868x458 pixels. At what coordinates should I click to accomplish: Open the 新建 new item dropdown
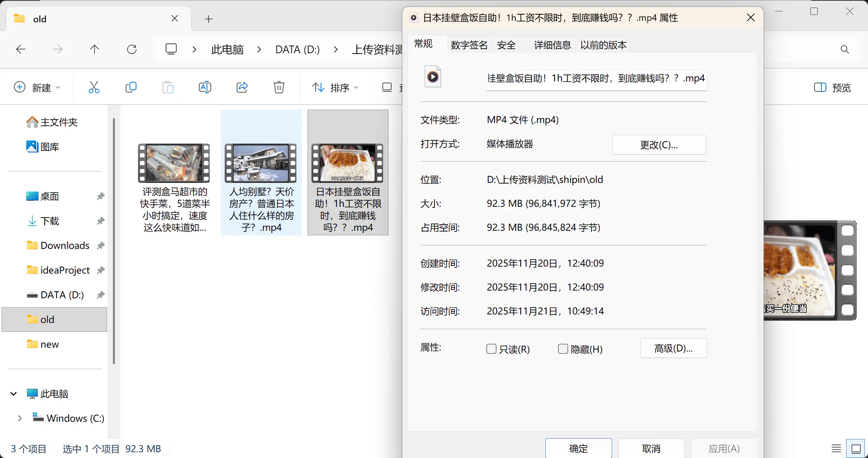point(37,87)
